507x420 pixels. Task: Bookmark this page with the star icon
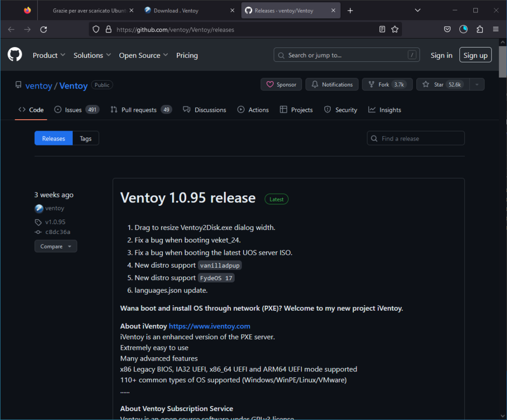pos(395,29)
